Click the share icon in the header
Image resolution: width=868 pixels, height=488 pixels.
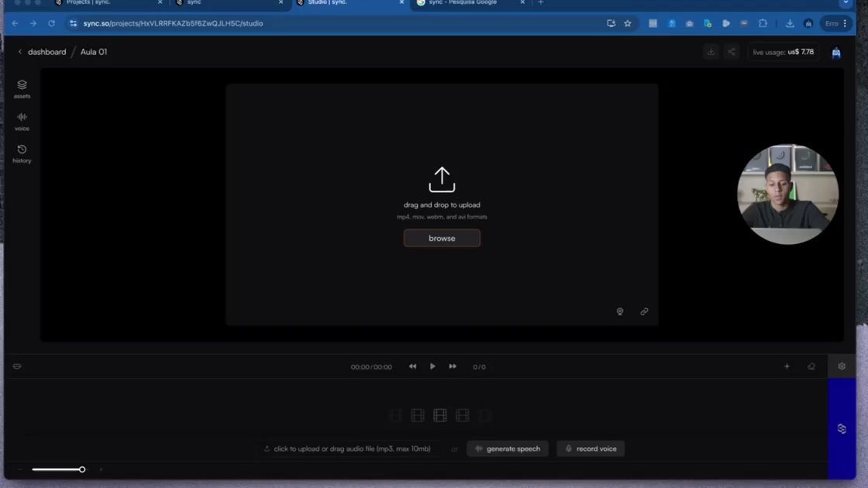[x=731, y=52]
